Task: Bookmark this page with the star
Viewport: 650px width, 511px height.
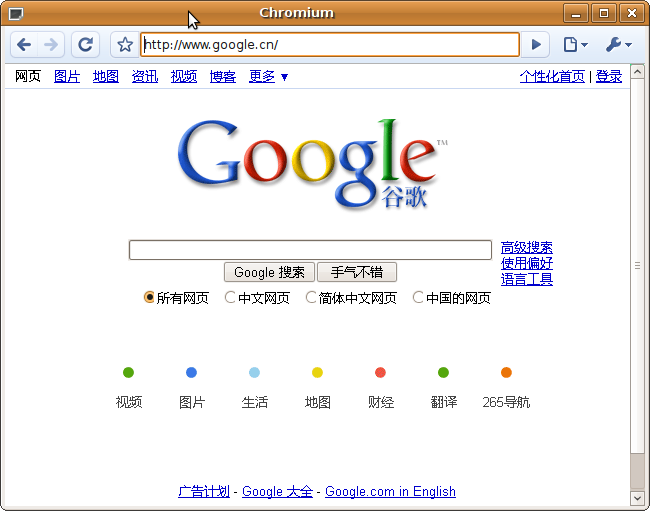Action: tap(125, 44)
